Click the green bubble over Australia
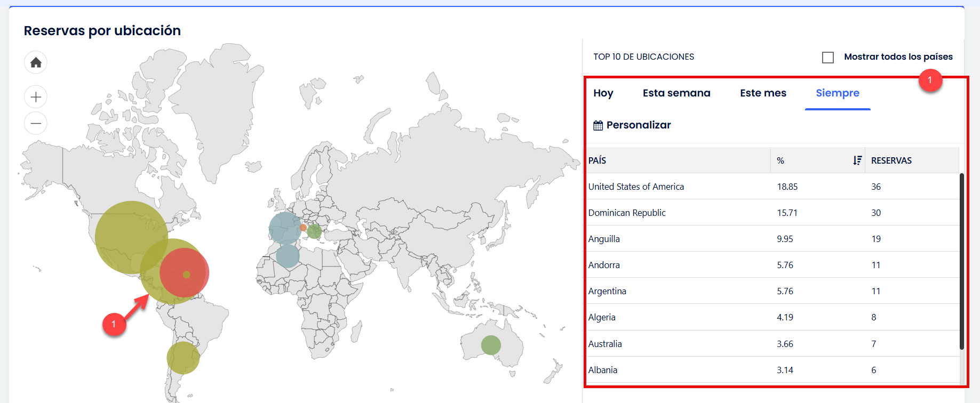Image resolution: width=980 pixels, height=403 pixels. [491, 345]
